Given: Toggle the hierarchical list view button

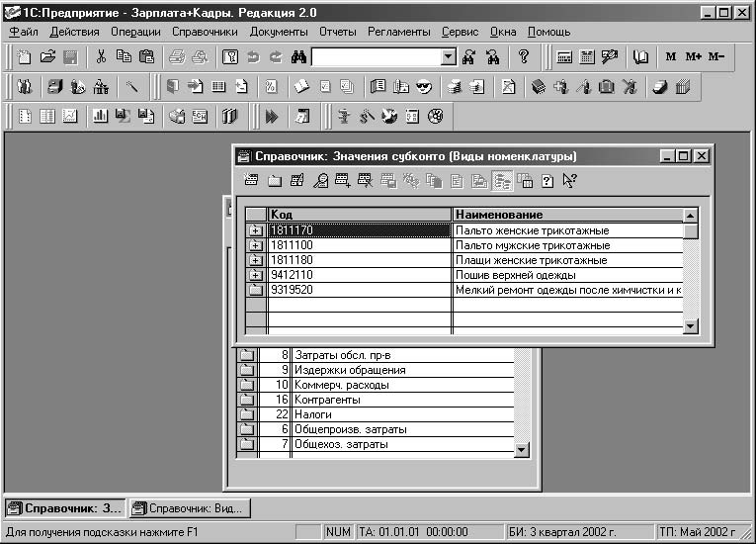Looking at the screenshot, I should pos(503,180).
